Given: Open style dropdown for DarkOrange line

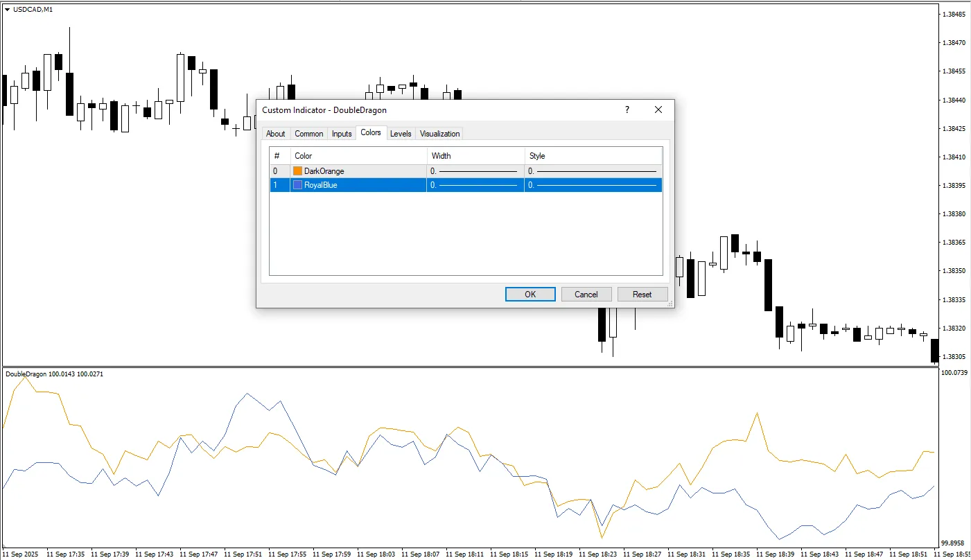Looking at the screenshot, I should [x=593, y=171].
